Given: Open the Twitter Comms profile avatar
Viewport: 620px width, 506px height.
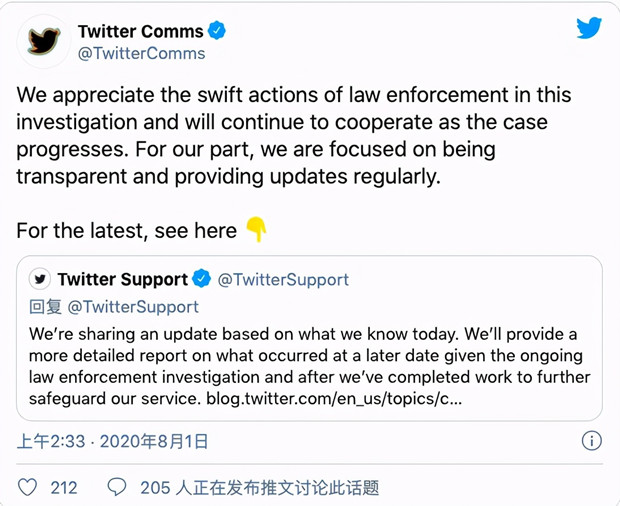Looking at the screenshot, I should pyautogui.click(x=44, y=41).
